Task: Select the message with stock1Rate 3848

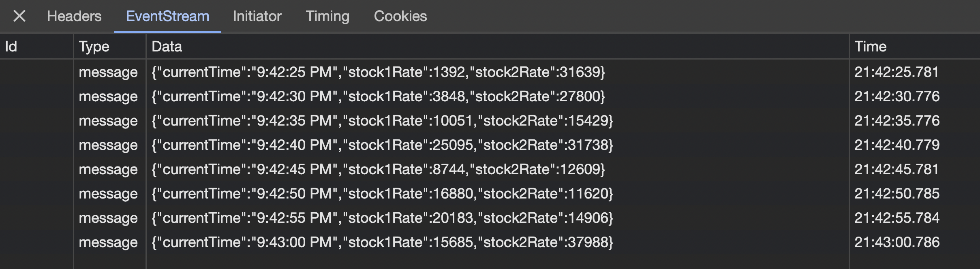Action: click(378, 96)
